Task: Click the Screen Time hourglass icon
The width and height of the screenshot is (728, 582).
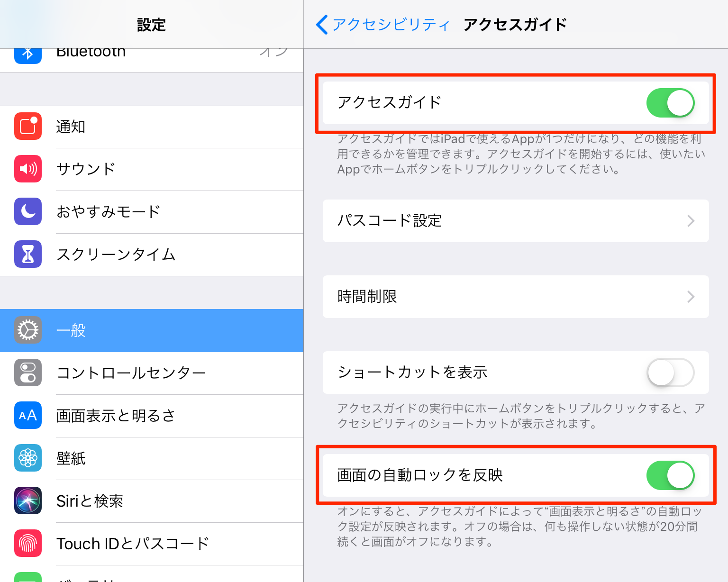Action: [x=28, y=255]
